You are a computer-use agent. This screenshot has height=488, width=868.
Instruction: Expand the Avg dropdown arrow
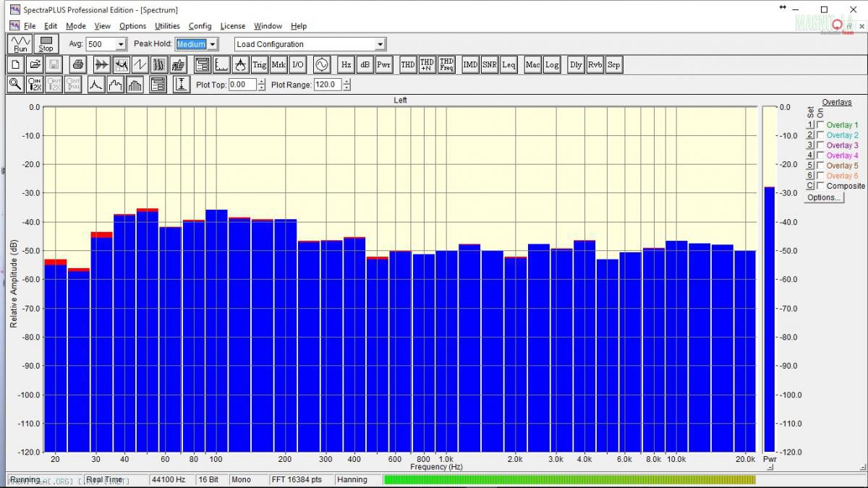click(121, 44)
